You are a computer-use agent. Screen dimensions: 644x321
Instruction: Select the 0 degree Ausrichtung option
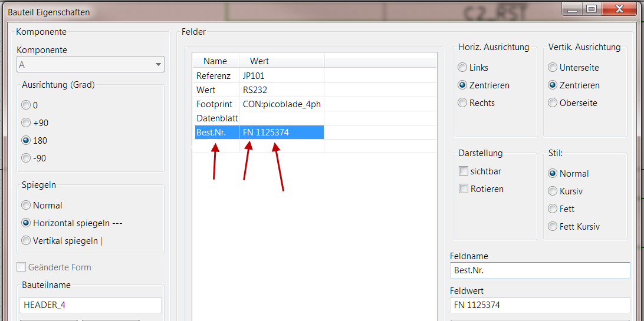(x=26, y=105)
